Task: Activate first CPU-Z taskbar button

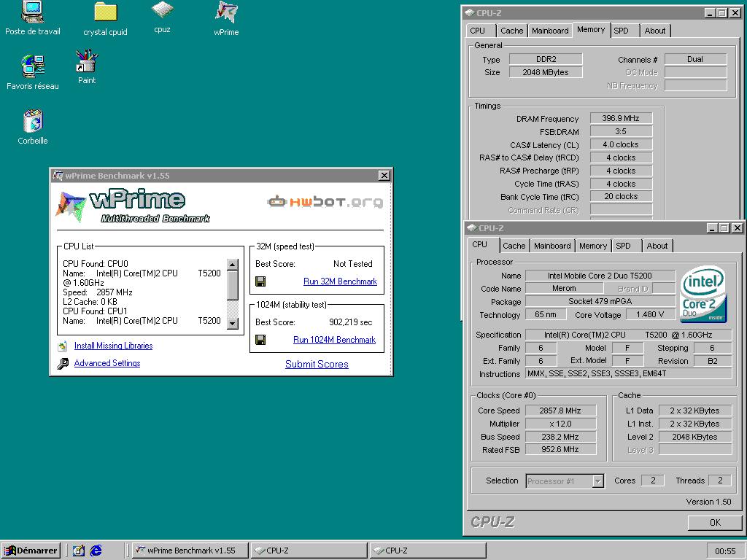Action: 309,551
